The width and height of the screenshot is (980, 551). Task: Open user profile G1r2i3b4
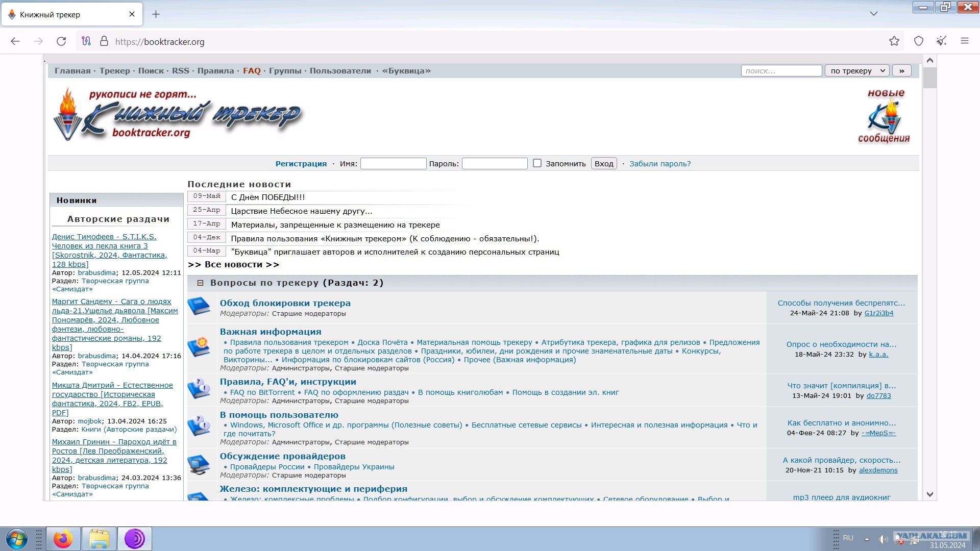coord(879,313)
